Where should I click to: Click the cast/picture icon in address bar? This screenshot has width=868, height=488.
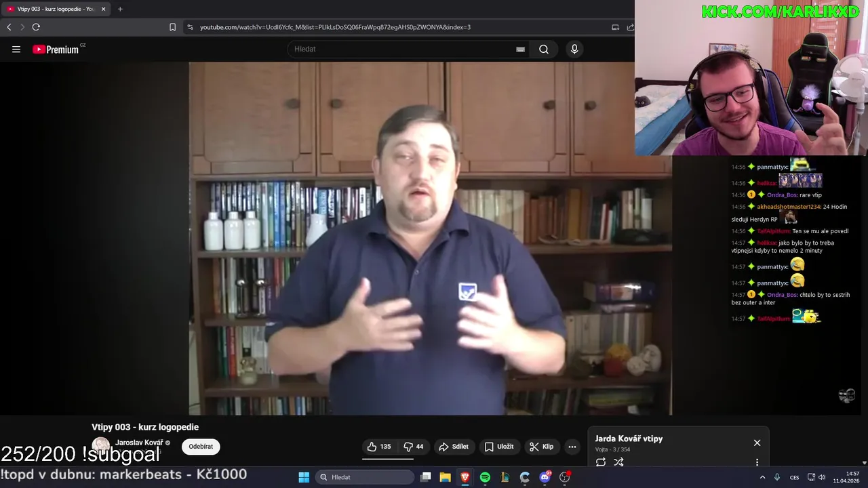tap(615, 27)
